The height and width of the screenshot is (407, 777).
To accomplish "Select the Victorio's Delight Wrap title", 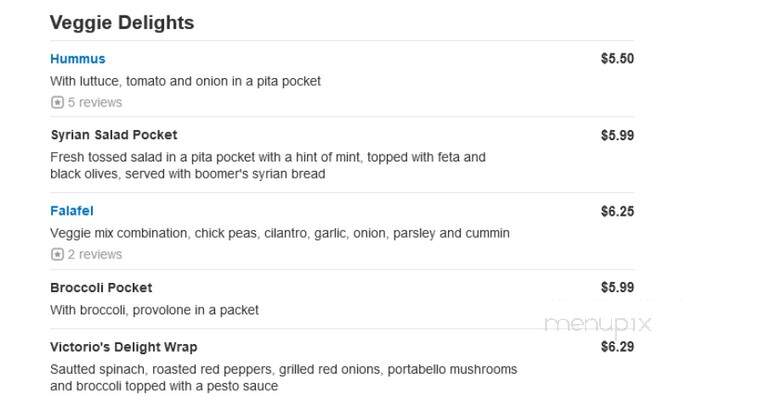I will (123, 347).
